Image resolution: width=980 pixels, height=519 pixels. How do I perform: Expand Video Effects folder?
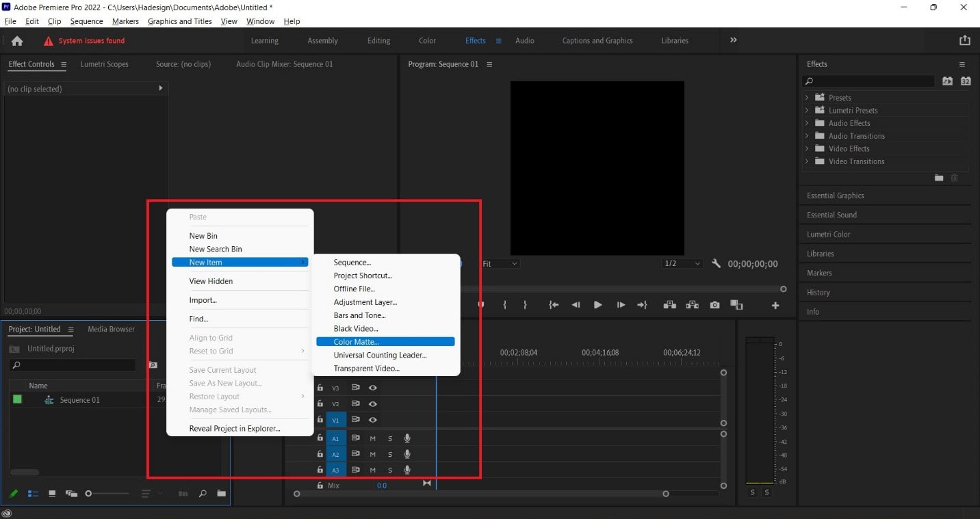pos(807,148)
